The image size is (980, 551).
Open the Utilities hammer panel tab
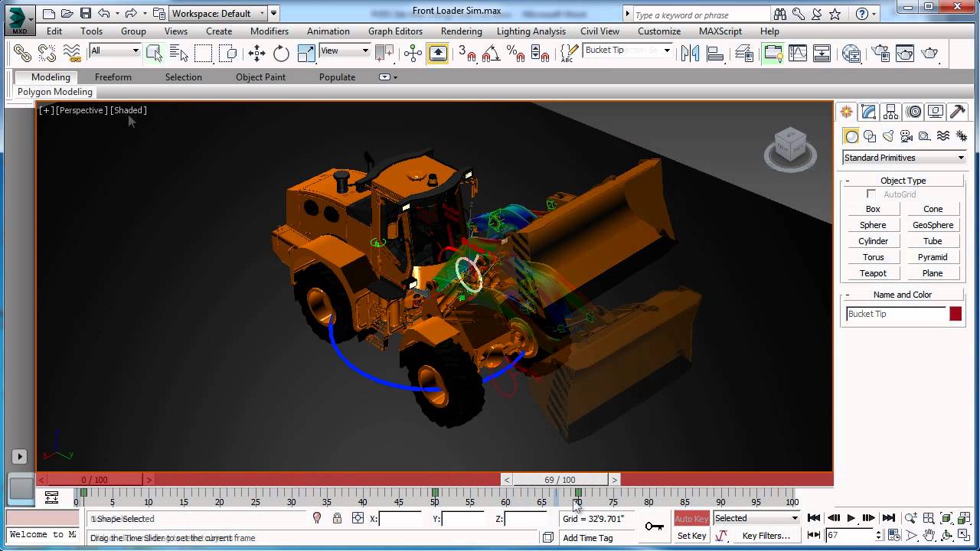tap(958, 112)
